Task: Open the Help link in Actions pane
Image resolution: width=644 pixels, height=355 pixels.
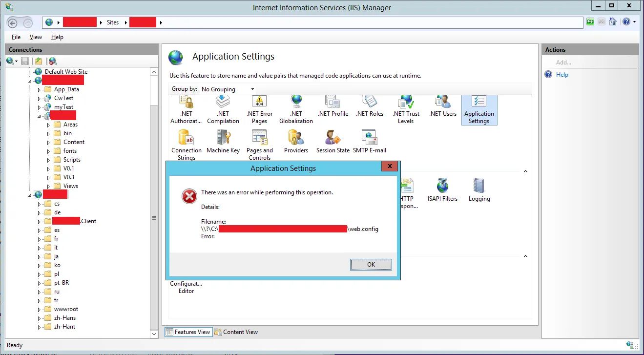Action: 562,75
